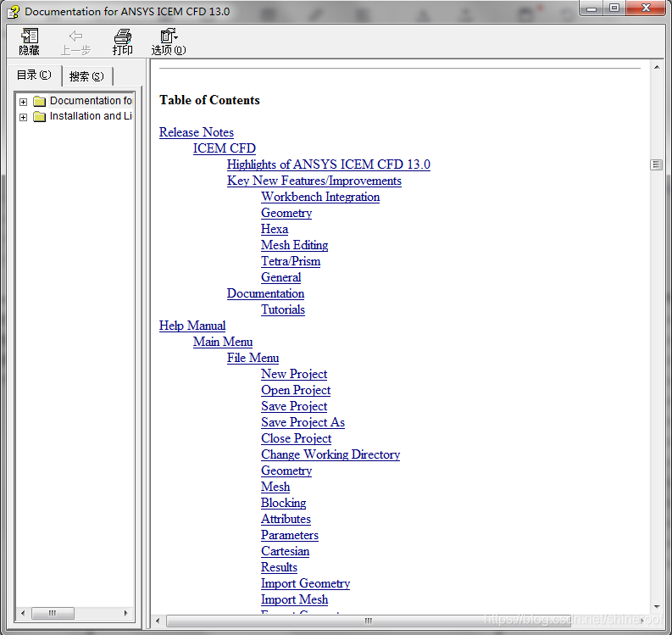
Task: Follow the Workbench Integration link
Action: click(319, 197)
